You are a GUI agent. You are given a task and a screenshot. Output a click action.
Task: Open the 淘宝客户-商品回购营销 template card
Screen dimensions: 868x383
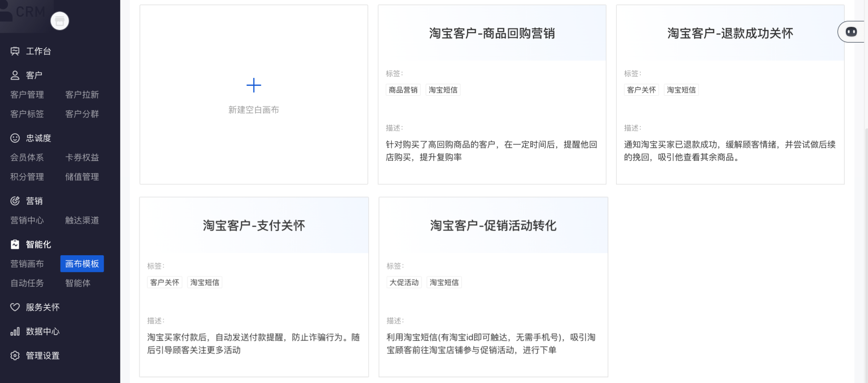point(492,34)
